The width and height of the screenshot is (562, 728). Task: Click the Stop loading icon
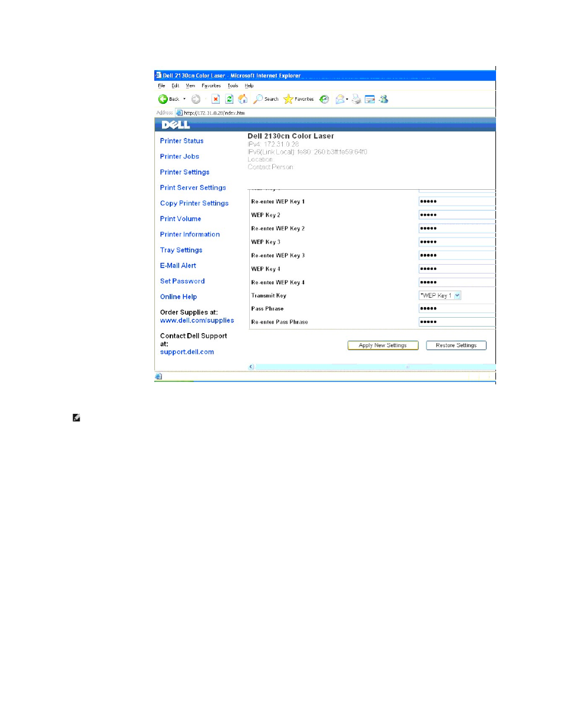pyautogui.click(x=216, y=99)
